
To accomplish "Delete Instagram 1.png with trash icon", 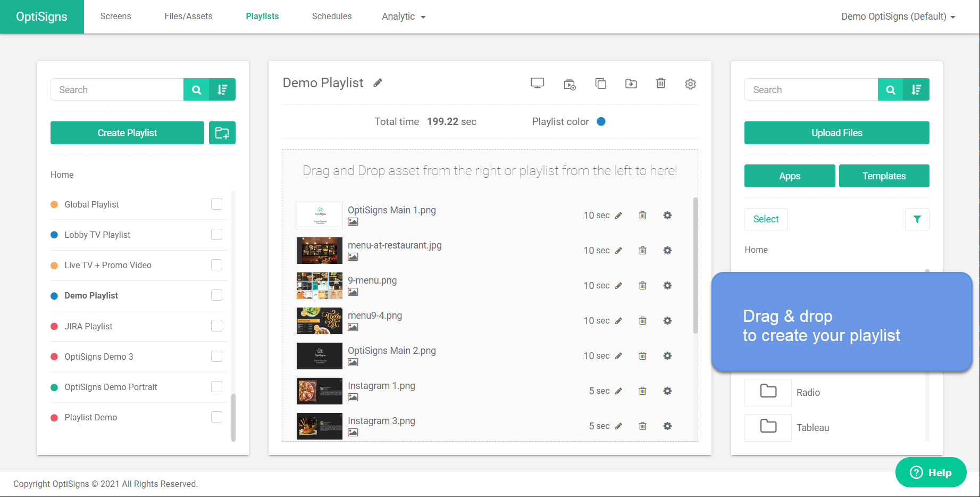I will point(643,391).
